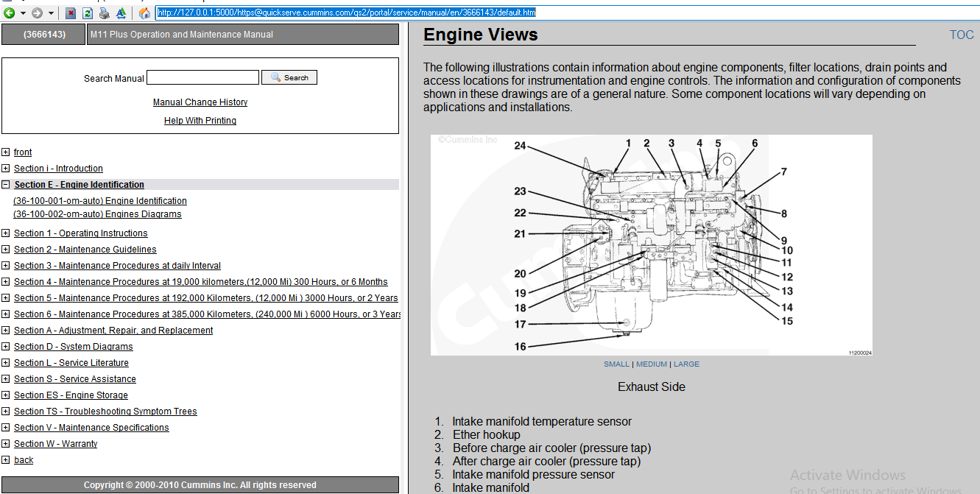Click the Search Manual text field

[203, 77]
